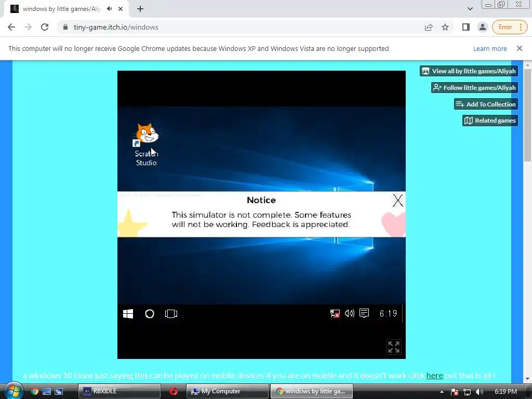
Task: Click Switch between windows quick launch icon
Action: [59, 391]
